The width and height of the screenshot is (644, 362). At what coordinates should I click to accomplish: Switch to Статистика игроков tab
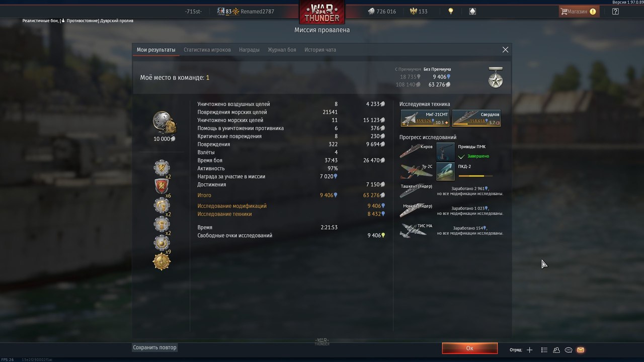tap(207, 50)
